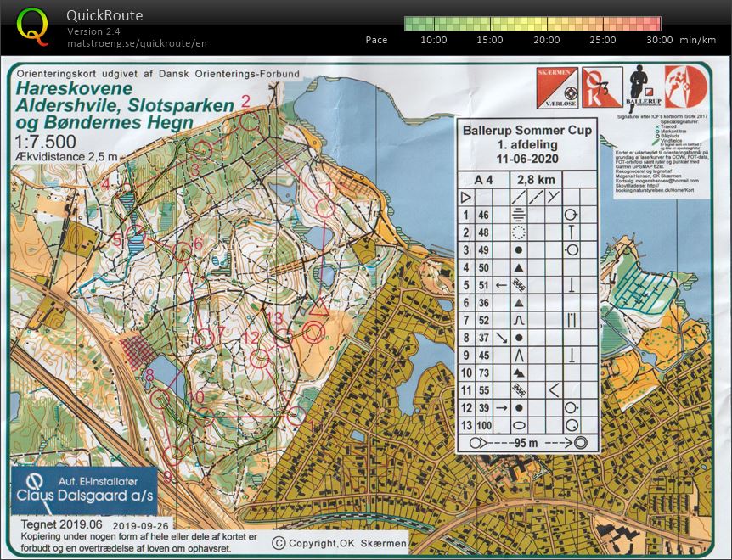Click the "Ækvidistance 2,5 m" text
The width and height of the screenshot is (732, 560).
pos(66,157)
